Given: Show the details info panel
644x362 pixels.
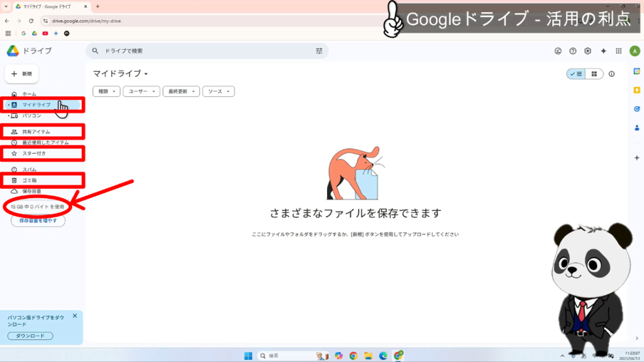Looking at the screenshot, I should pyautogui.click(x=611, y=74).
